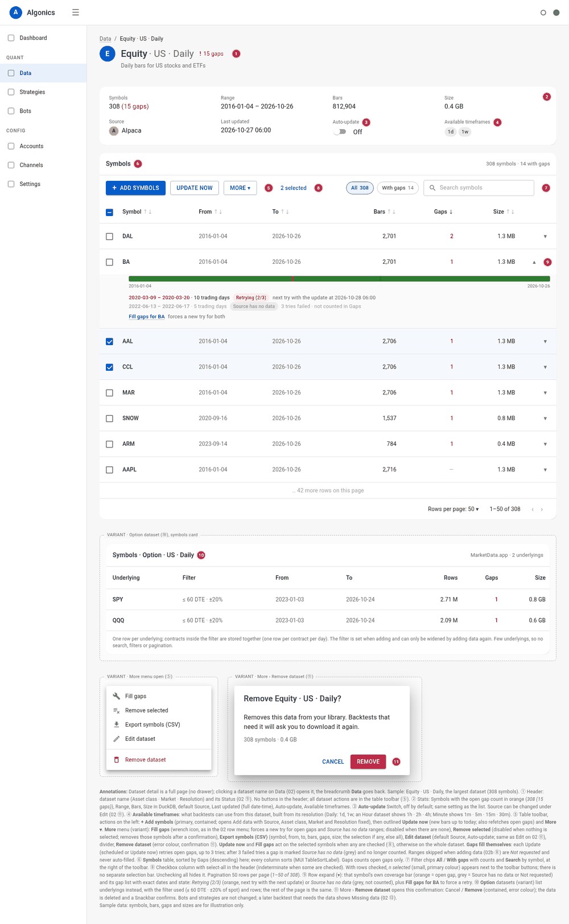Toggle the Auto-update switch
569x924 pixels.
click(x=340, y=132)
